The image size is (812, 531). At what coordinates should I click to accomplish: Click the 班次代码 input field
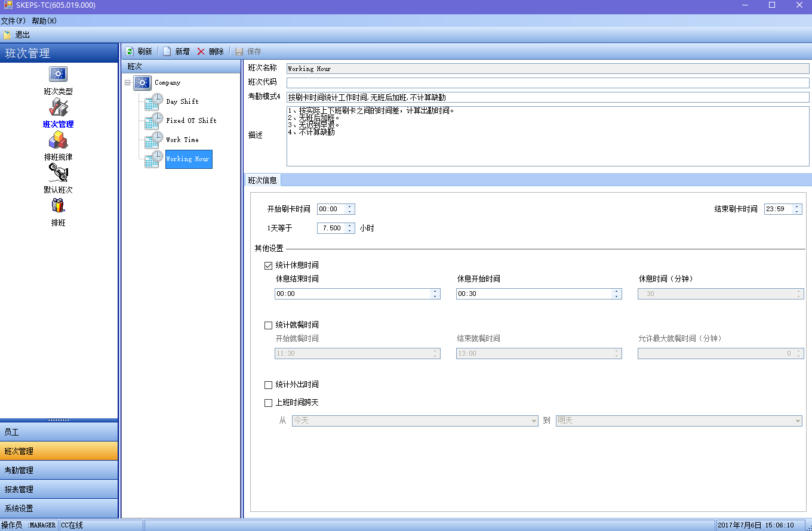click(548, 83)
